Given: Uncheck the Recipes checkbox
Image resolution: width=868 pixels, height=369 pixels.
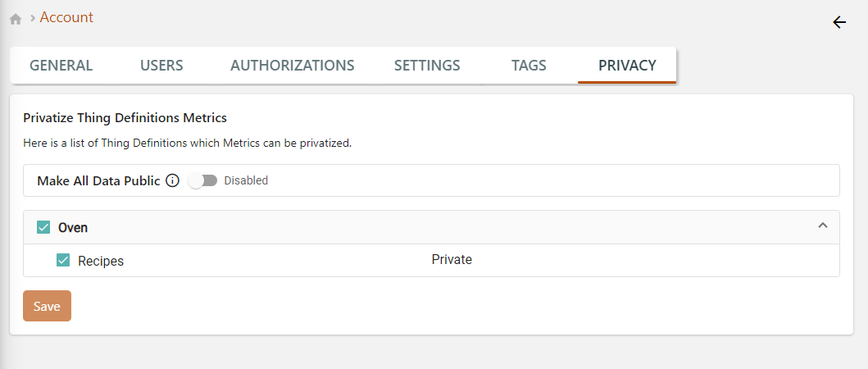Looking at the screenshot, I should pos(63,260).
